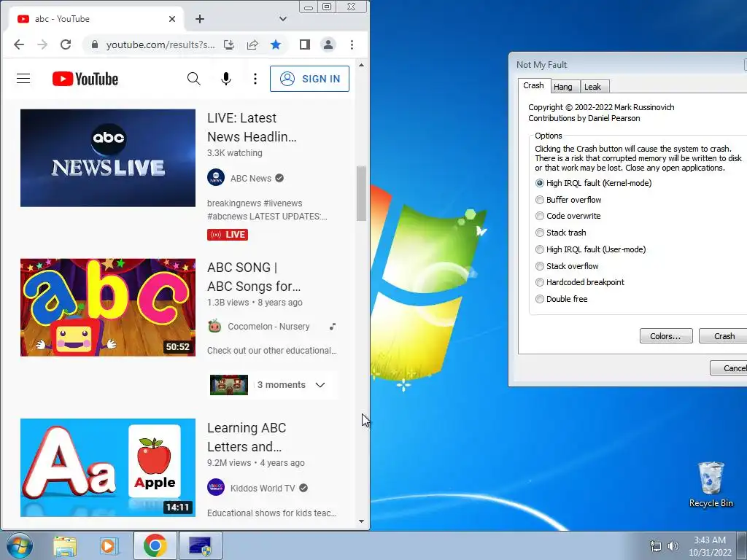
Task: Open the Recycle Bin desktop icon
Action: tap(711, 485)
